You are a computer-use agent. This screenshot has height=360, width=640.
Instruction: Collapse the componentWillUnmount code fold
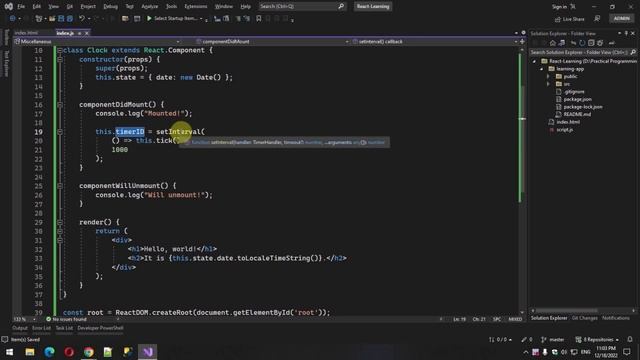click(60, 186)
